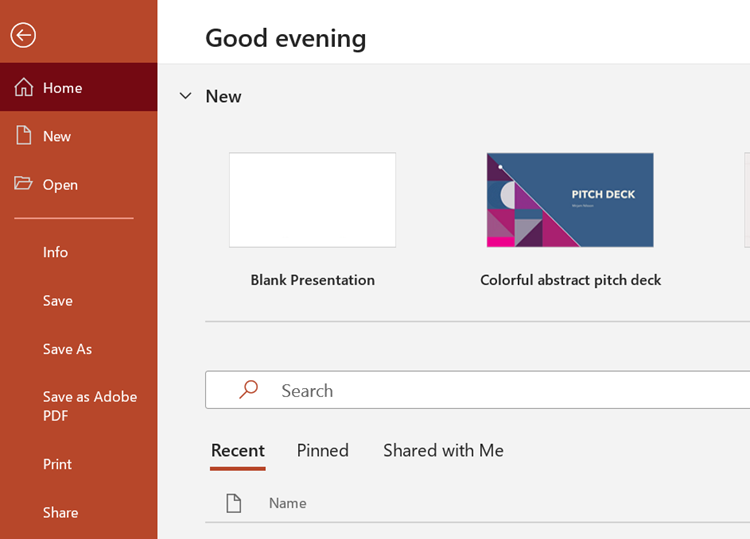
Task: Click the Open folder icon
Action: [x=24, y=184]
